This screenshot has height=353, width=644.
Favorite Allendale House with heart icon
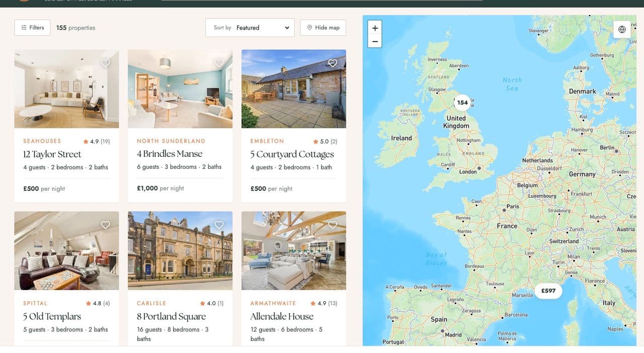coord(333,225)
